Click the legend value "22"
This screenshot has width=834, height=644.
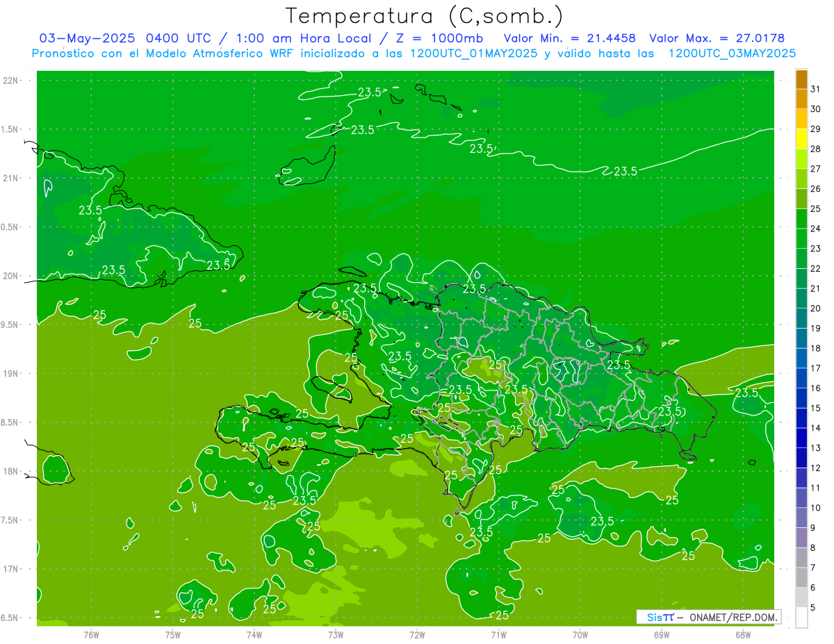click(816, 269)
